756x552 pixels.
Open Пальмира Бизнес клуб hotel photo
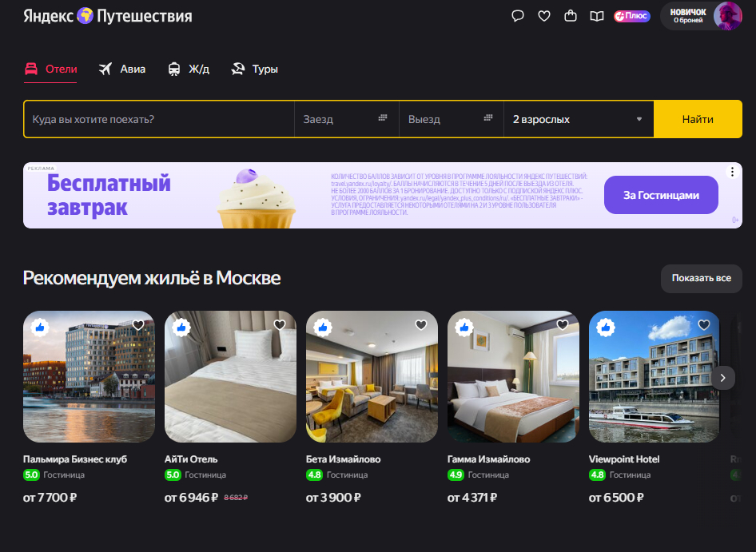coord(90,376)
